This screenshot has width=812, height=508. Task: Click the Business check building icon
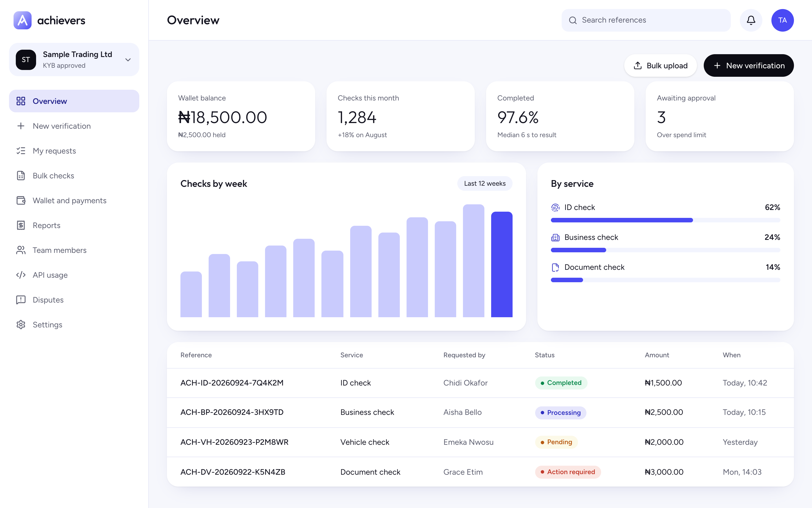point(555,238)
